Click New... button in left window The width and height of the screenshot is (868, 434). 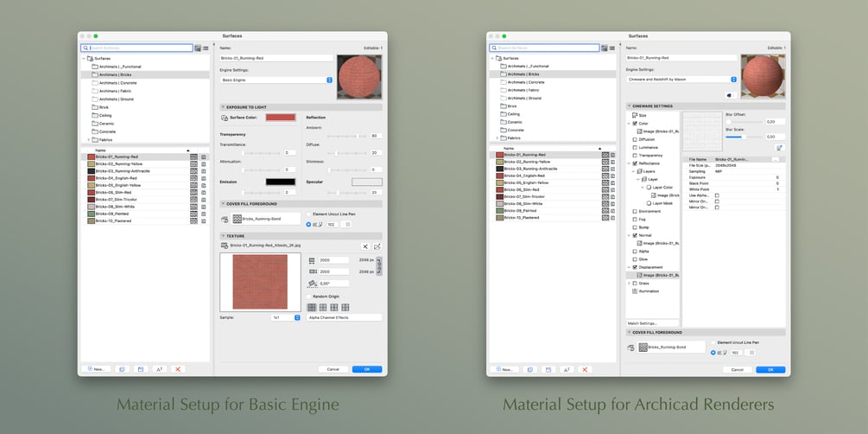click(x=97, y=369)
